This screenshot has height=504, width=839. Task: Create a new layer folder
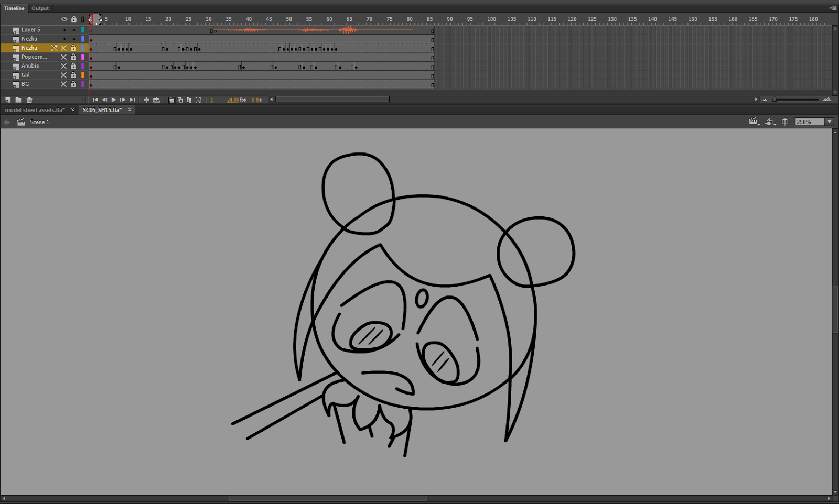point(18,100)
